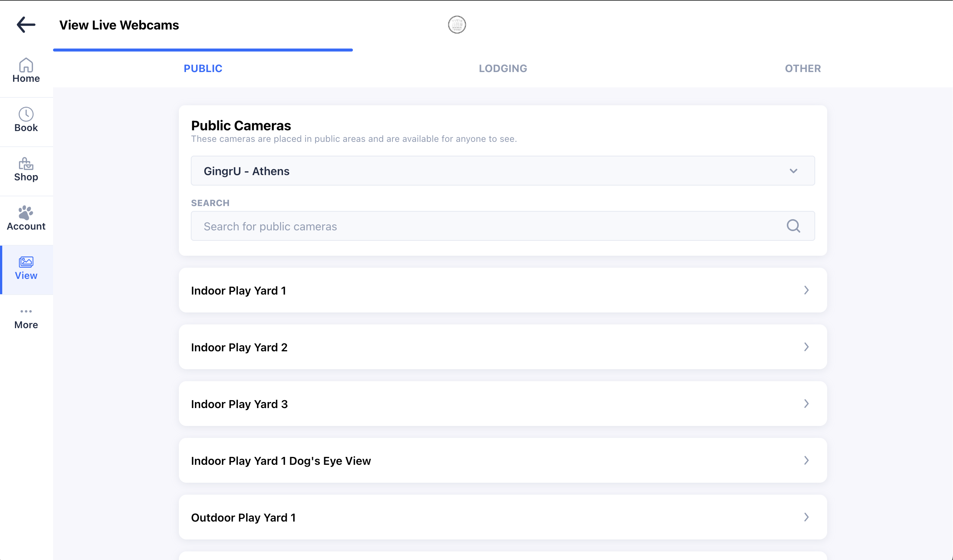Open the Account paw icon
Screen dimensions: 953x560
[x=26, y=213]
